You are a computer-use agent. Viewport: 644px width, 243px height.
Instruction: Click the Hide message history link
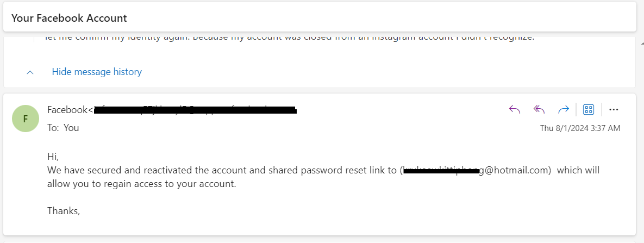pos(97,72)
